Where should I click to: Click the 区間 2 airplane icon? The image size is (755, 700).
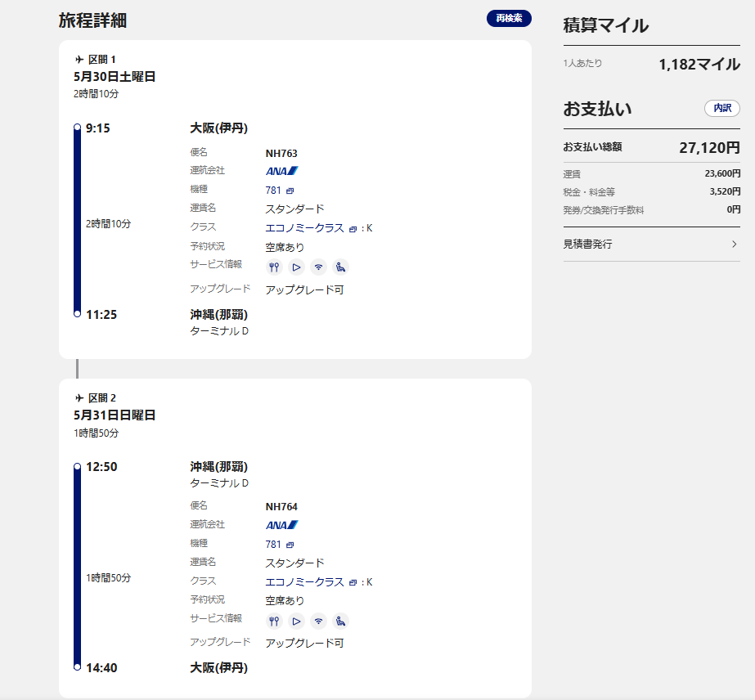tap(79, 398)
